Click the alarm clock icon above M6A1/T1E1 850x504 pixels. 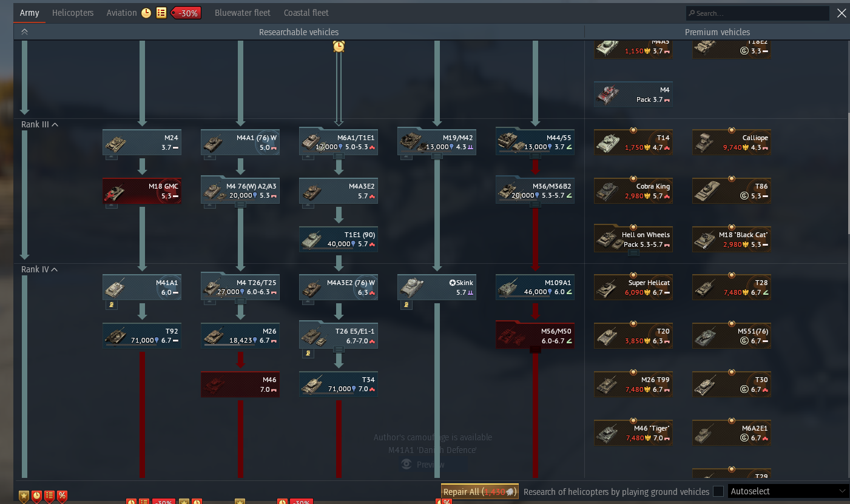tap(339, 45)
